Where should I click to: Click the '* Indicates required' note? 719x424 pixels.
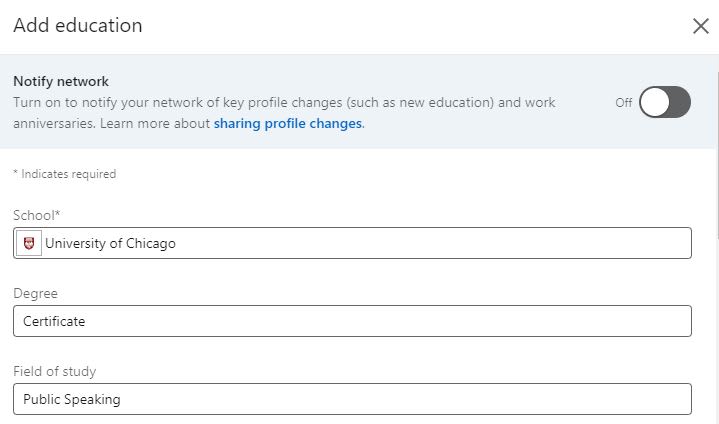(x=64, y=173)
